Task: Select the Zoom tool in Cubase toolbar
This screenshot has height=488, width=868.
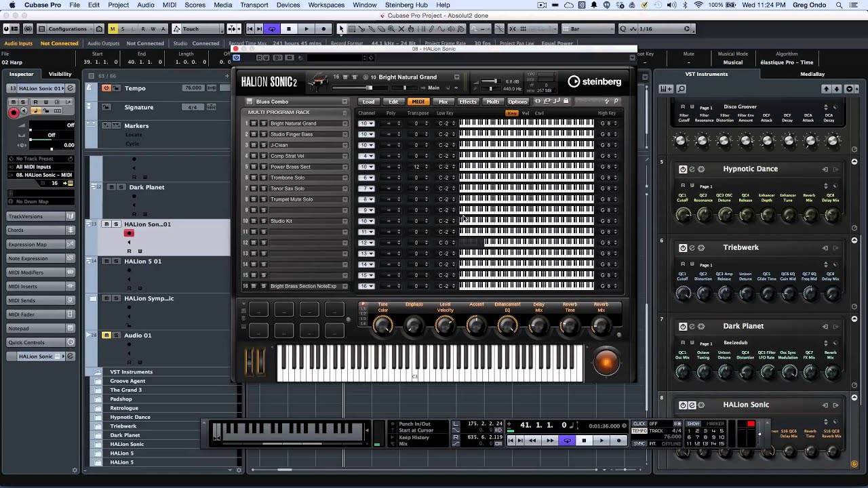Action: click(x=391, y=28)
